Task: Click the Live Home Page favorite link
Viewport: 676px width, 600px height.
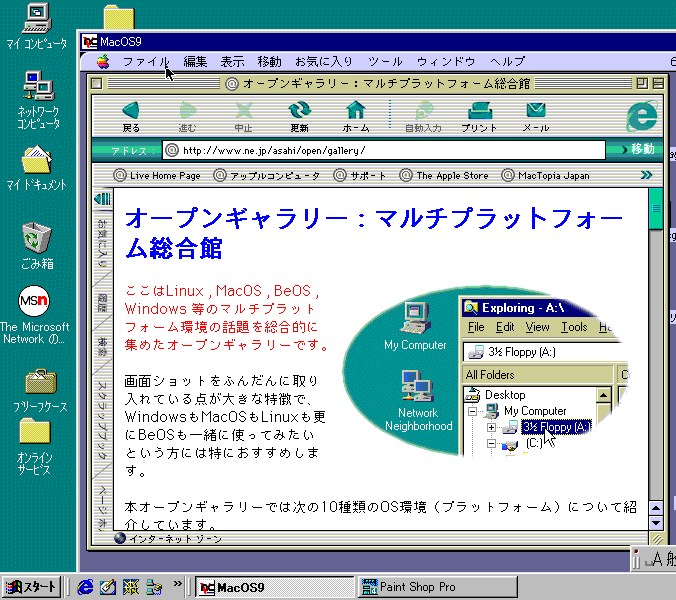Action: 157,175
